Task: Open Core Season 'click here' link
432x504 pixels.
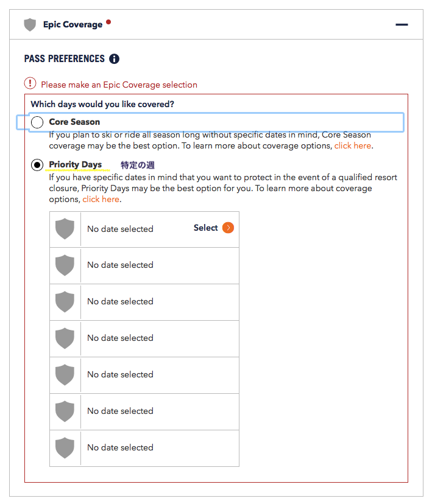Action: pyautogui.click(x=352, y=146)
